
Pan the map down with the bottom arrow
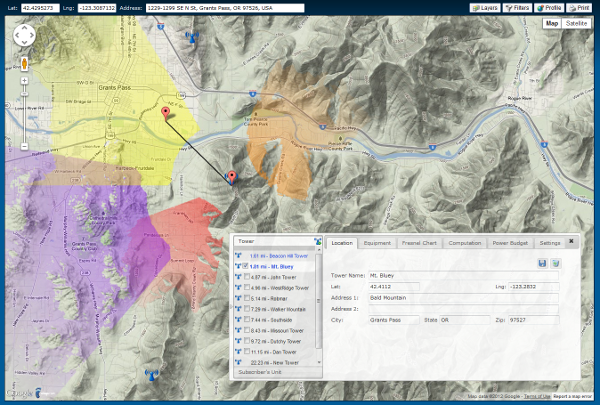(x=24, y=43)
